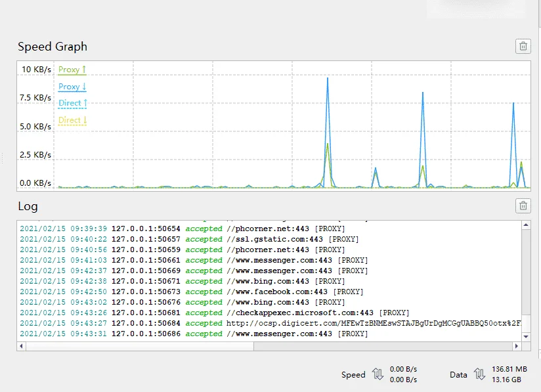Viewport: 541px width, 392px height.
Task: Clear the Speed Graph with its trash icon
Action: (523, 46)
